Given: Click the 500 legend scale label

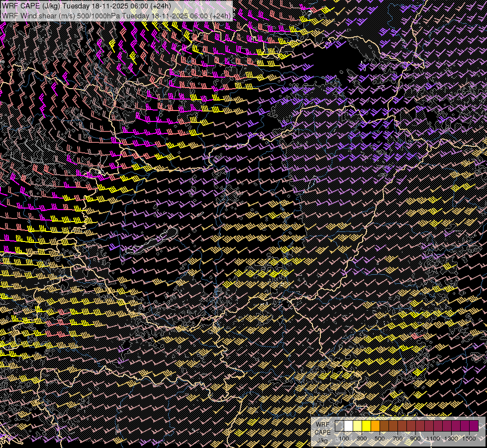Looking at the screenshot, I should click(x=380, y=439).
